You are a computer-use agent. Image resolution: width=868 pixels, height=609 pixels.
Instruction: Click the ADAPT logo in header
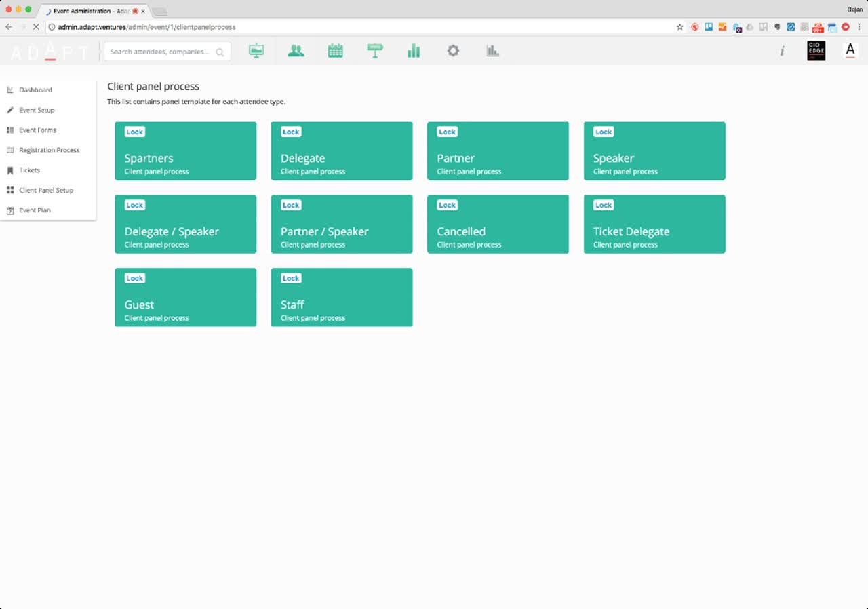(x=50, y=52)
